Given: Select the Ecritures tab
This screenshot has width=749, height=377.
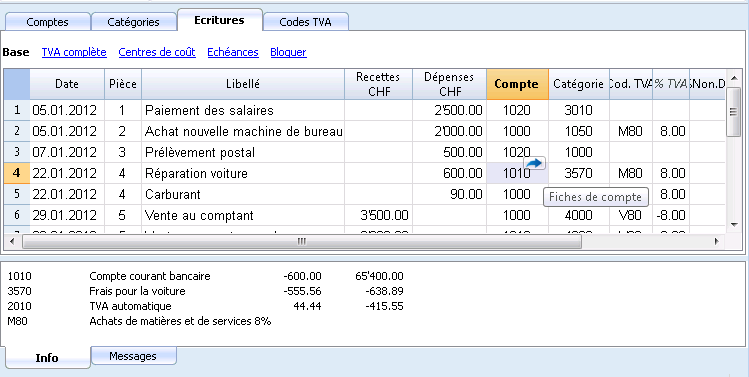Looking at the screenshot, I should 219,20.
